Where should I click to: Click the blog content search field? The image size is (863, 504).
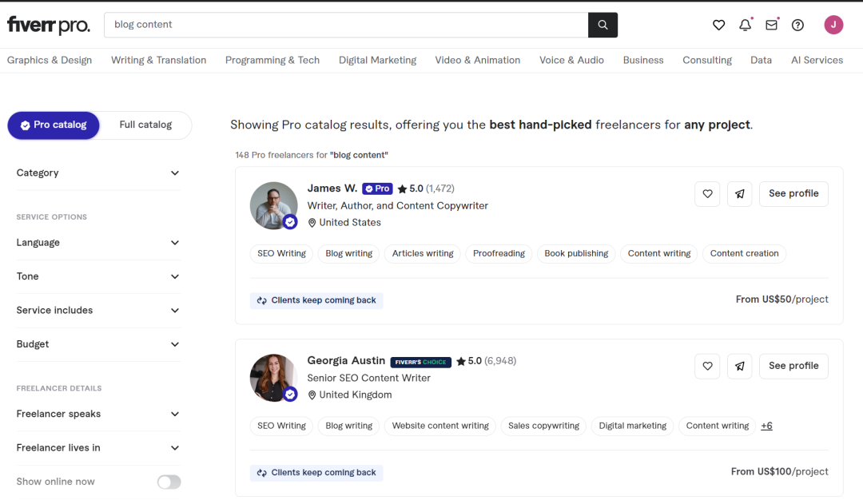[x=346, y=25]
